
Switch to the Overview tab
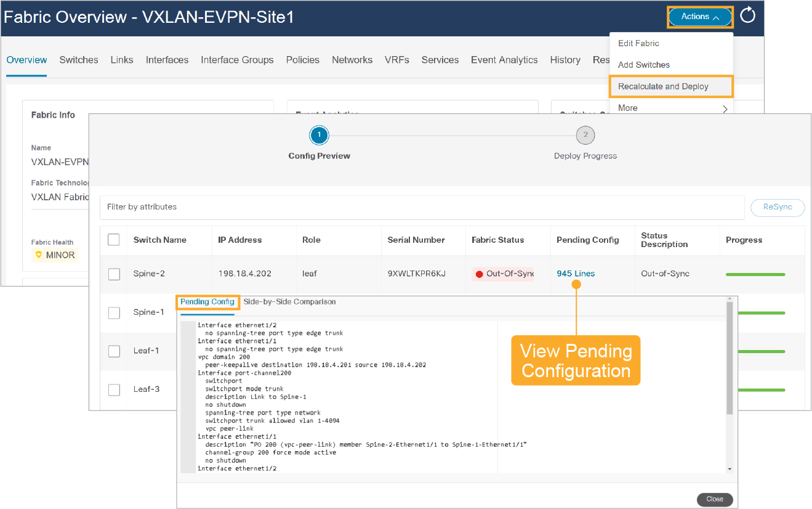click(26, 60)
